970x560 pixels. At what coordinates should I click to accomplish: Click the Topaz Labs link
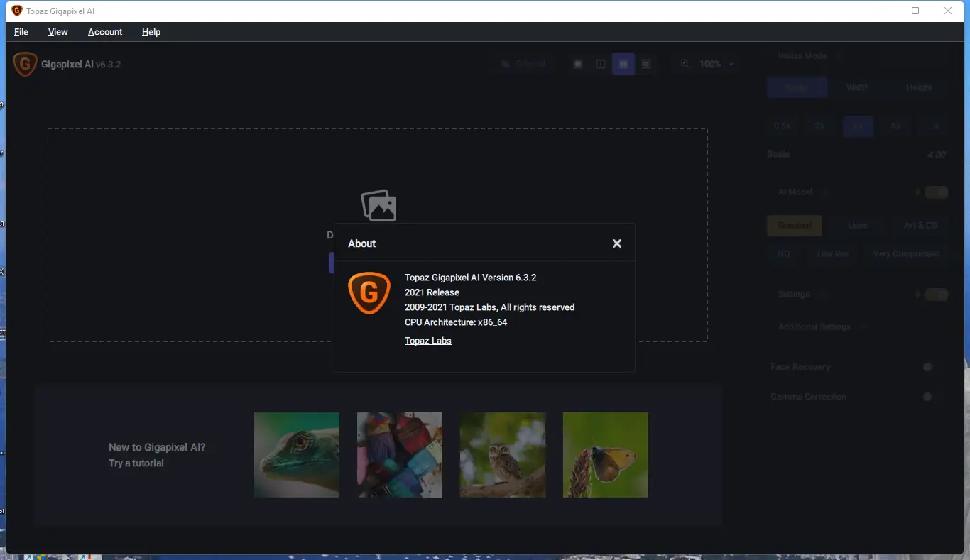tap(427, 341)
